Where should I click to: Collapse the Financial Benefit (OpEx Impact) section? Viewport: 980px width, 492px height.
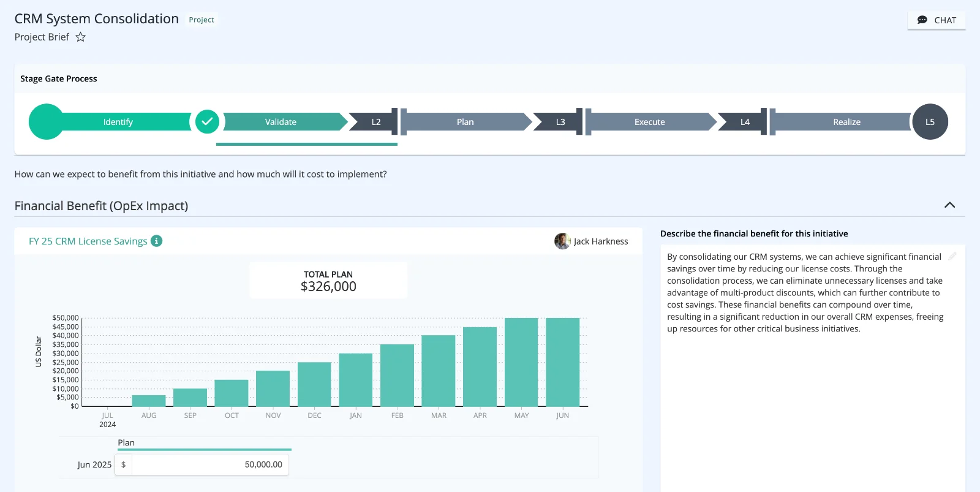point(949,205)
